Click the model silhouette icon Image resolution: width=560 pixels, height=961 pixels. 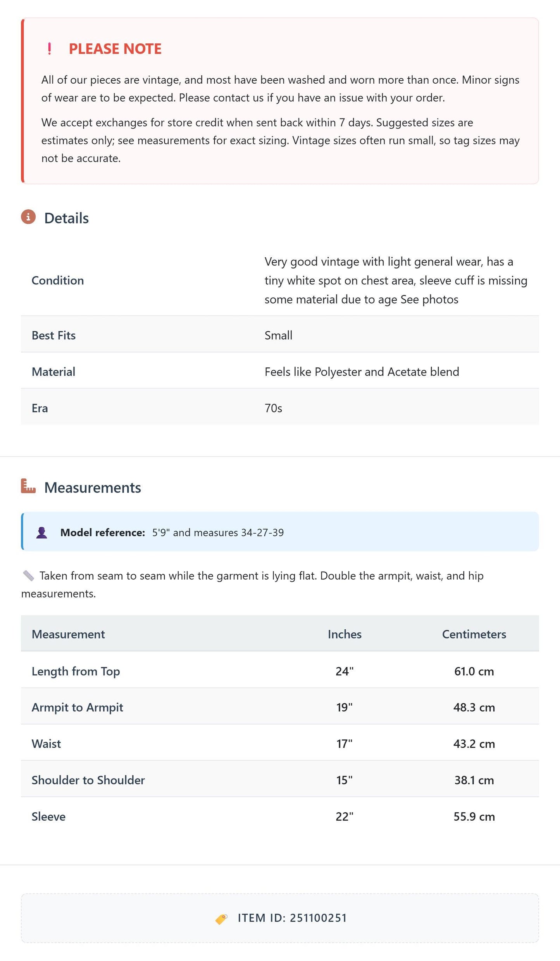click(42, 532)
